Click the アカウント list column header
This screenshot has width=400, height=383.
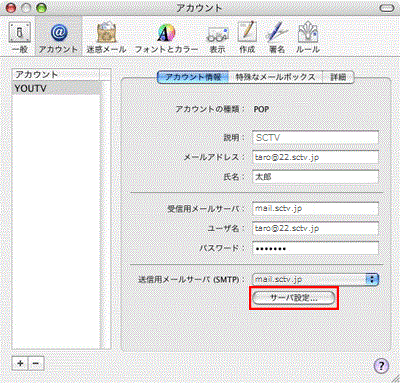56,75
